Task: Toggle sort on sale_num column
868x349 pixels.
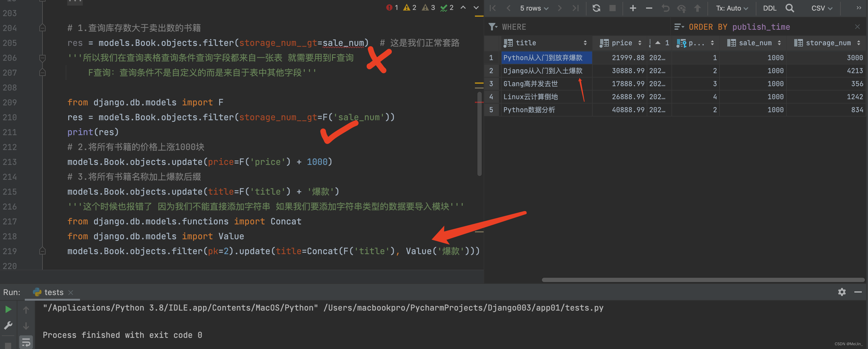Action: coord(779,43)
